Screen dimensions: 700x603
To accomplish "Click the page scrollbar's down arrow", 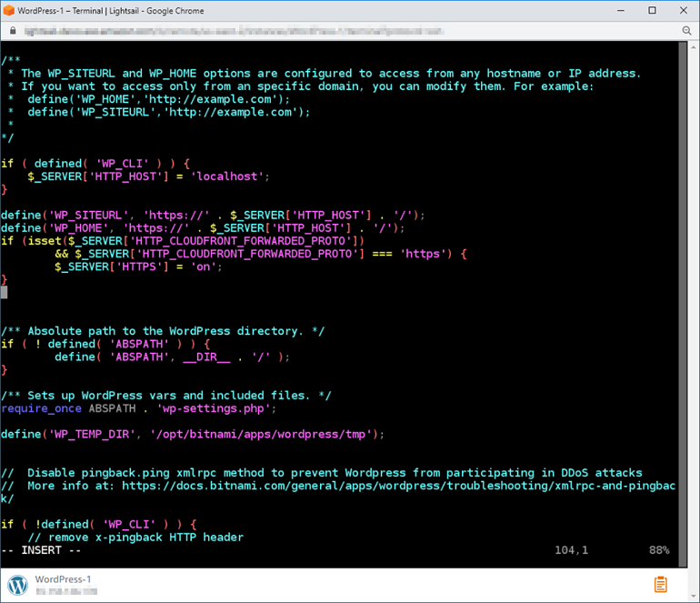I will pos(694,597).
